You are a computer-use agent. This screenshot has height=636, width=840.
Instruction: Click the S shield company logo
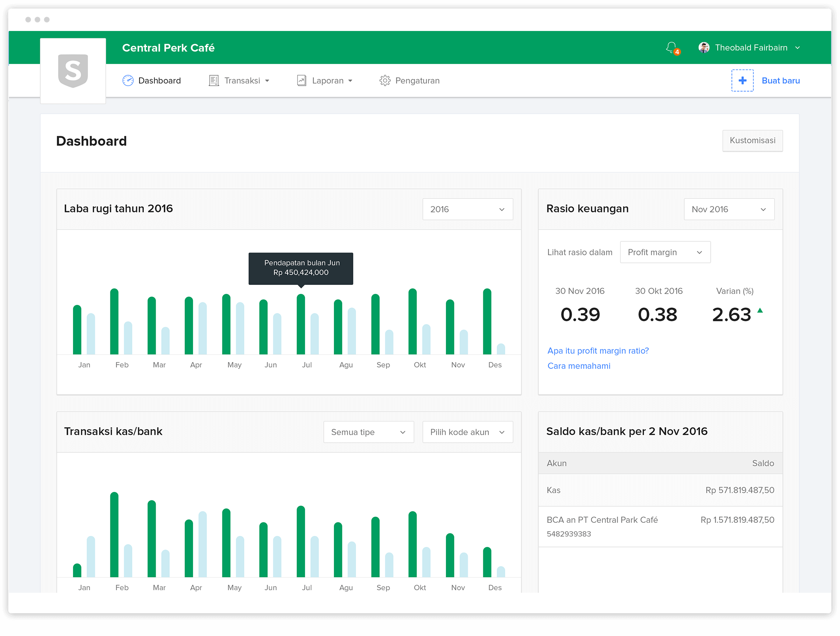pos(73,71)
